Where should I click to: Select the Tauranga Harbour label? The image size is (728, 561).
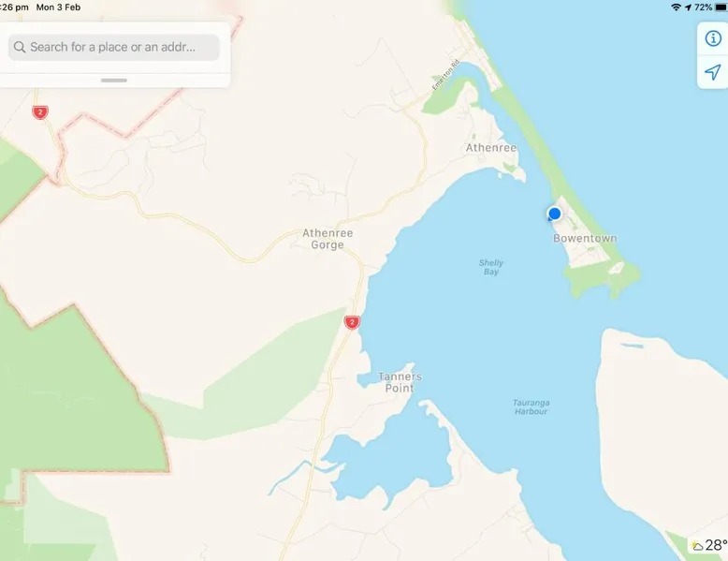coord(531,406)
